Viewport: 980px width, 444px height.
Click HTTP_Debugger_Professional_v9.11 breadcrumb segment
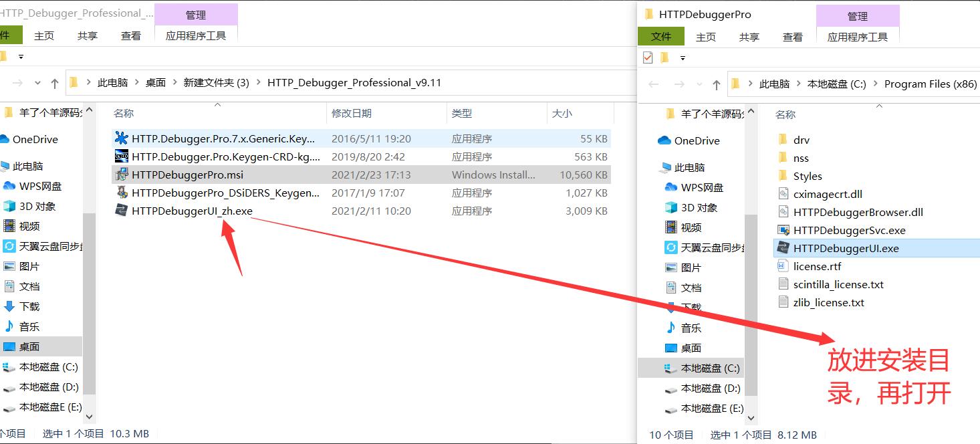tap(354, 83)
